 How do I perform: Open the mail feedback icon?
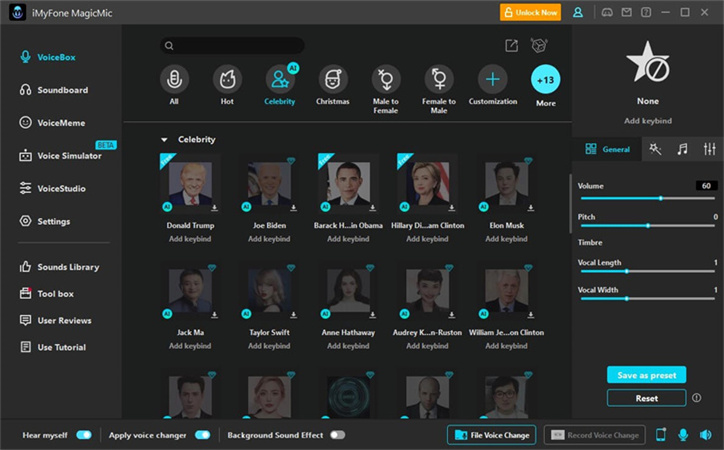pyautogui.click(x=627, y=12)
